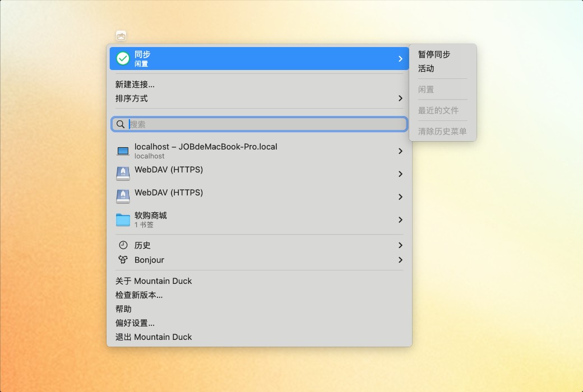Click 清除历史菜单 in the submenu

coord(442,131)
